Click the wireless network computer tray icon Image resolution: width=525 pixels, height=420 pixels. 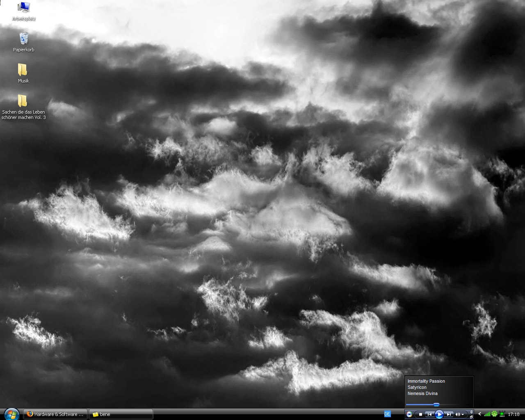click(x=502, y=414)
